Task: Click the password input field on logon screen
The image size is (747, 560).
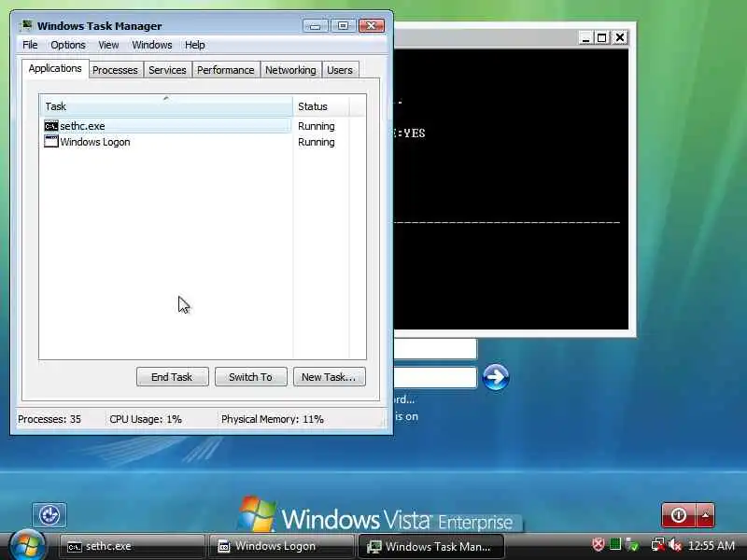Action: [435, 378]
